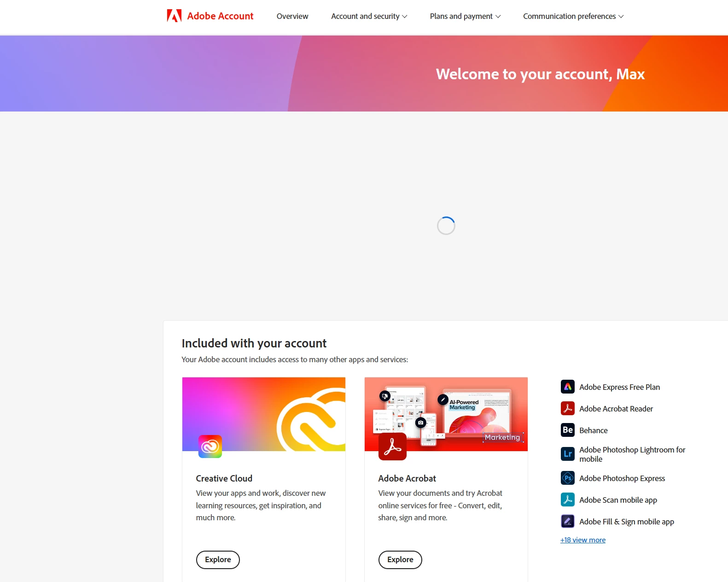Expand the Communication preferences chevron
This screenshot has width=728, height=582.
[621, 17]
